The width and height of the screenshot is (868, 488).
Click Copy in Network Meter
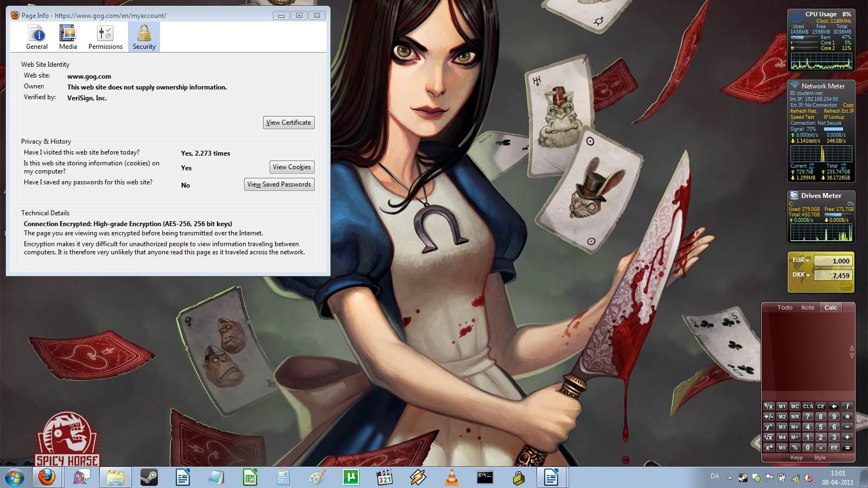click(848, 105)
